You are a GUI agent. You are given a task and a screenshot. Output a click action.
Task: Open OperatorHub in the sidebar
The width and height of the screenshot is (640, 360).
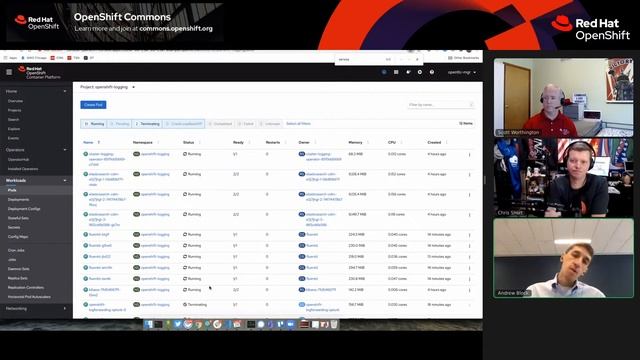pos(18,160)
